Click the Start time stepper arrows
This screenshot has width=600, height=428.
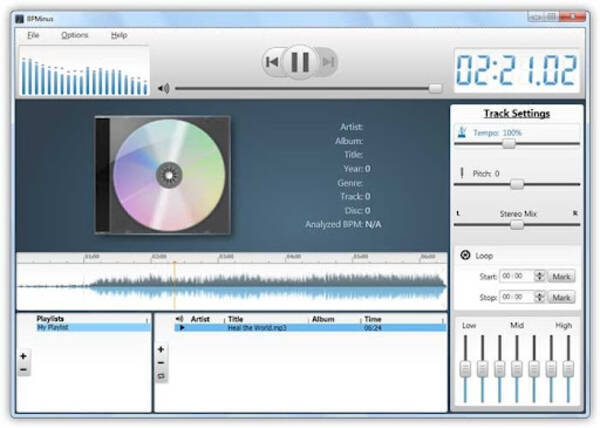coord(539,276)
